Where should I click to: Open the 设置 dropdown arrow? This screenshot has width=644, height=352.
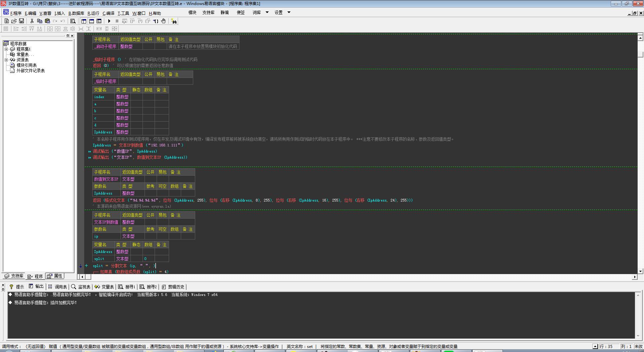(x=289, y=12)
